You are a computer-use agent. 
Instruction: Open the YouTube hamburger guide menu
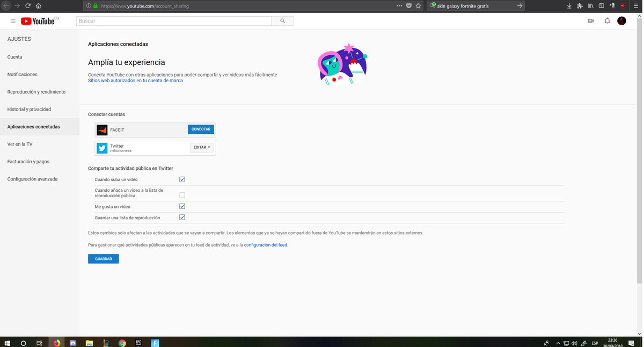(13, 21)
